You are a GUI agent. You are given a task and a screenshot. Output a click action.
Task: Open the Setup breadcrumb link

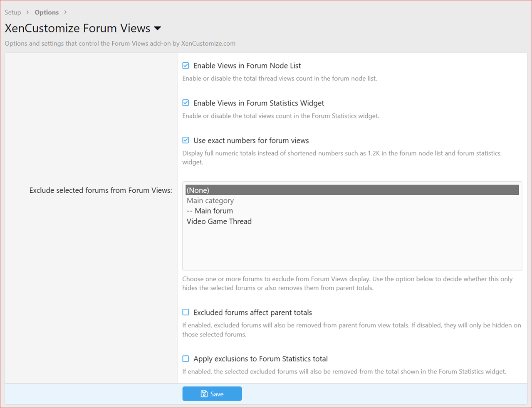tap(12, 12)
